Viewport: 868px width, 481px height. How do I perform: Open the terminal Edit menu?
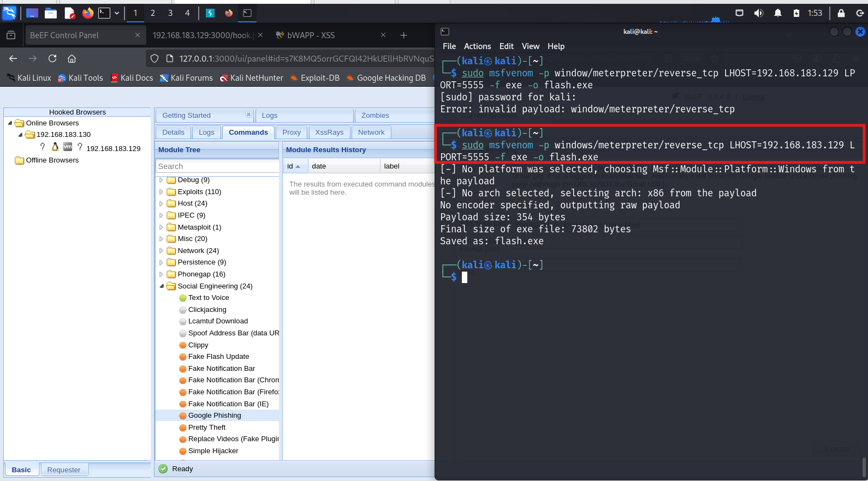(x=506, y=46)
